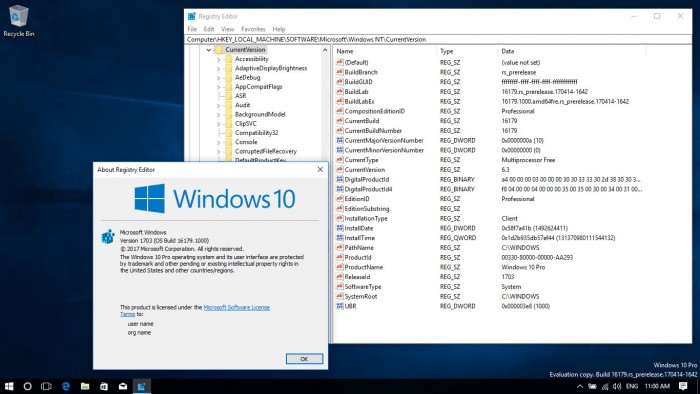Click the tree pane scroll up arrow
Screen dimensions: 700x394
325,50
